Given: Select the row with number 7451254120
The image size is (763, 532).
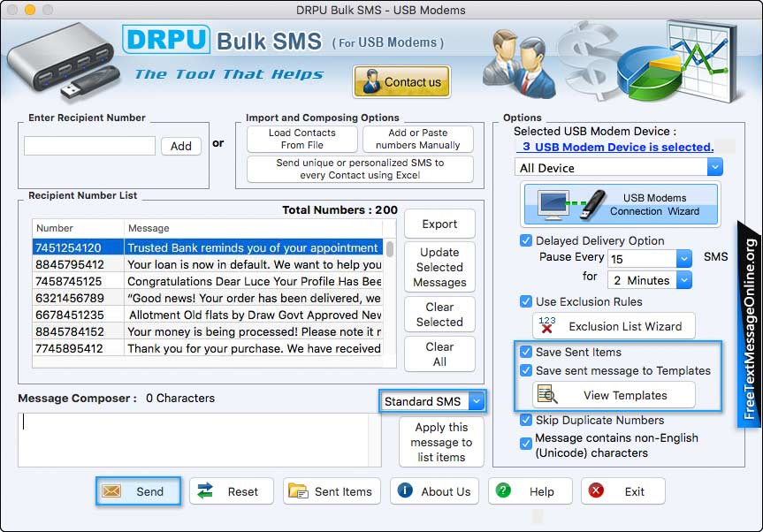Looking at the screenshot, I should 208,247.
